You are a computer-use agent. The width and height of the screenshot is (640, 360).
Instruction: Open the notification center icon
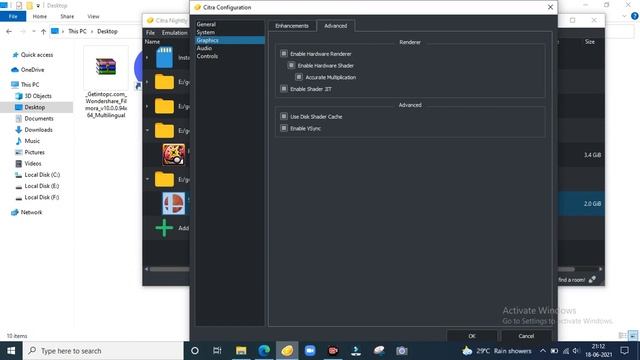tap(624, 351)
